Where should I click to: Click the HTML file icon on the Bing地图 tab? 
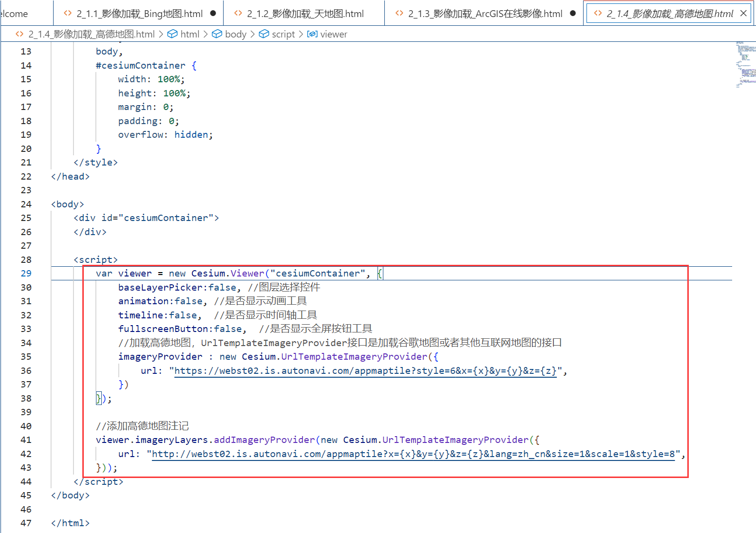(68, 13)
